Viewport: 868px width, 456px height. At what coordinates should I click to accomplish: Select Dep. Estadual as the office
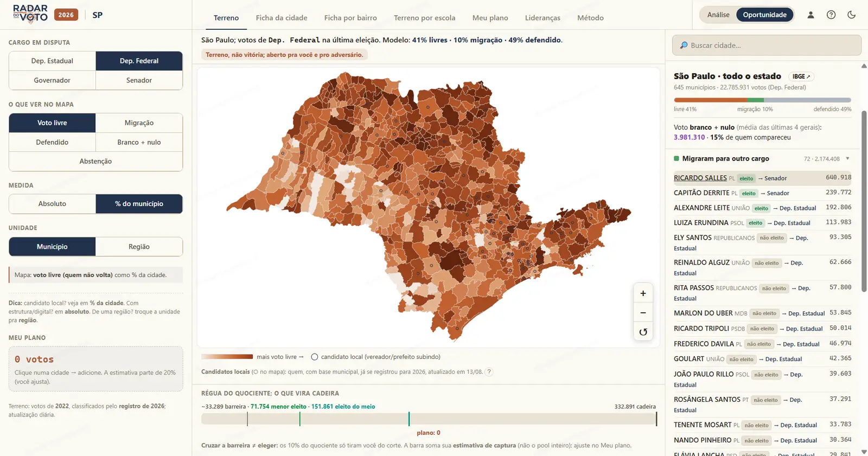[x=52, y=61]
